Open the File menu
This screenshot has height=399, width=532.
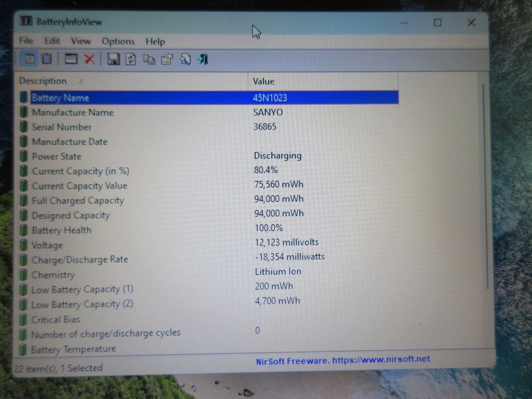click(26, 41)
